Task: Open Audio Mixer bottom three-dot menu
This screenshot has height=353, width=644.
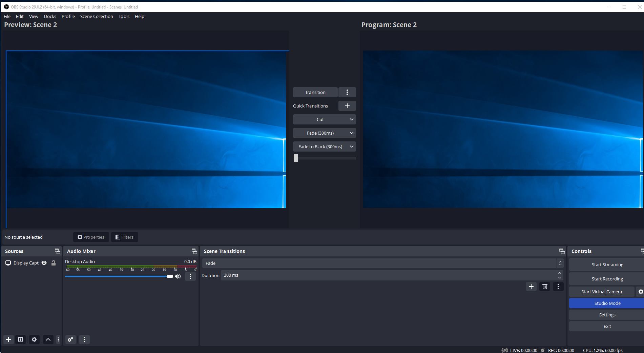Action: [x=84, y=339]
